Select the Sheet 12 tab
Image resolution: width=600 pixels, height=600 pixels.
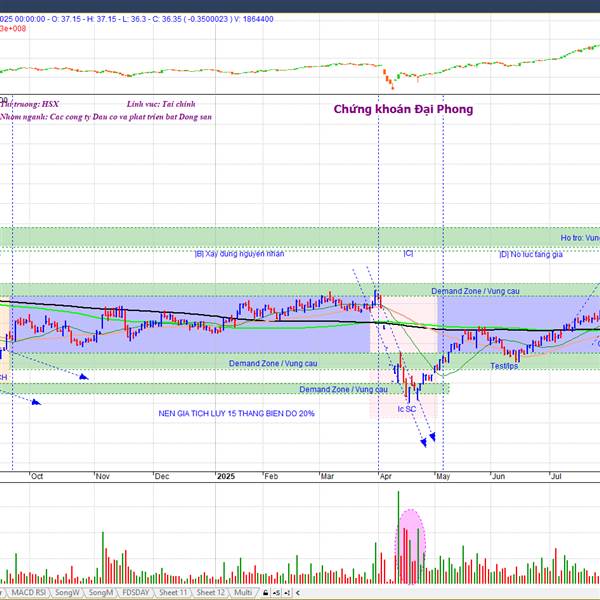click(210, 592)
